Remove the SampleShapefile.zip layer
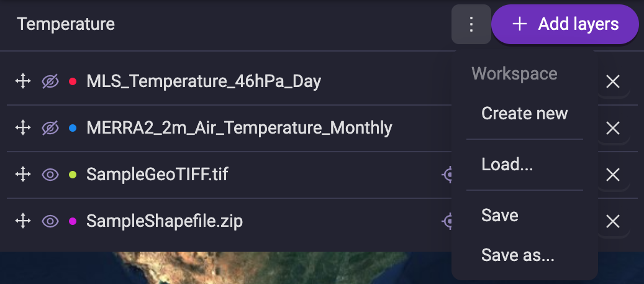Image resolution: width=644 pixels, height=284 pixels. 613,222
